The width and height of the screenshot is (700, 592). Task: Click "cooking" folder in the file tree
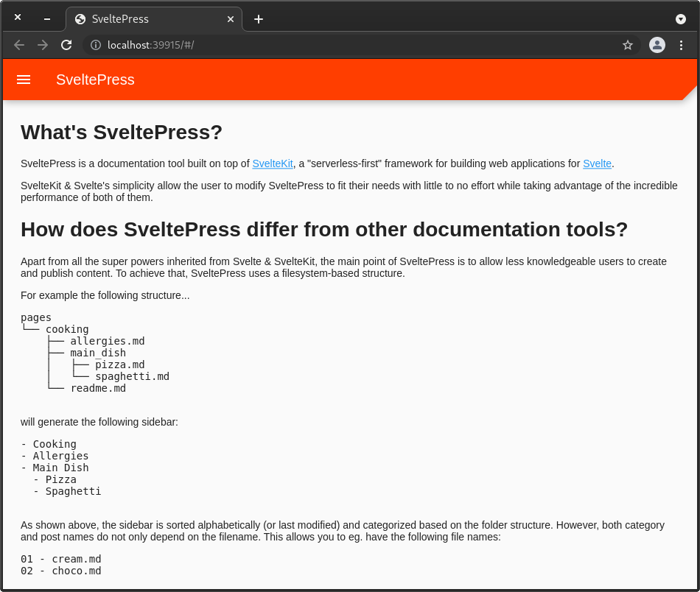[67, 329]
